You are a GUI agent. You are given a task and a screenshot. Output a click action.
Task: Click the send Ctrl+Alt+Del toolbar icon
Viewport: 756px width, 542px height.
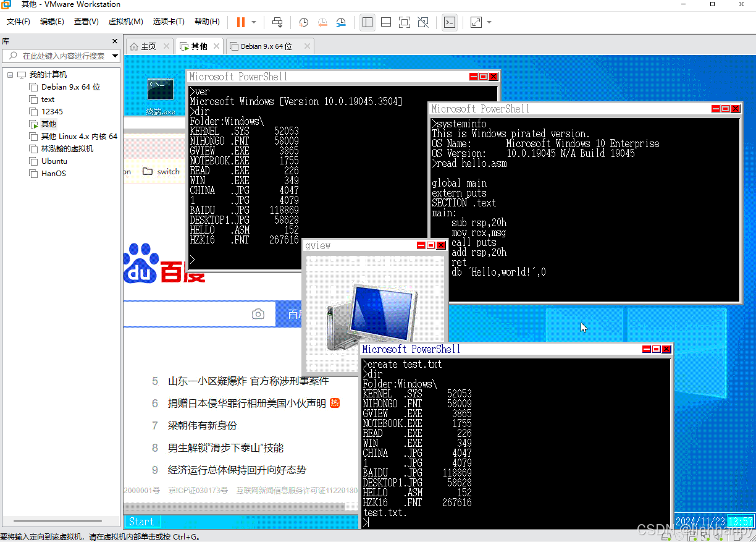277,22
